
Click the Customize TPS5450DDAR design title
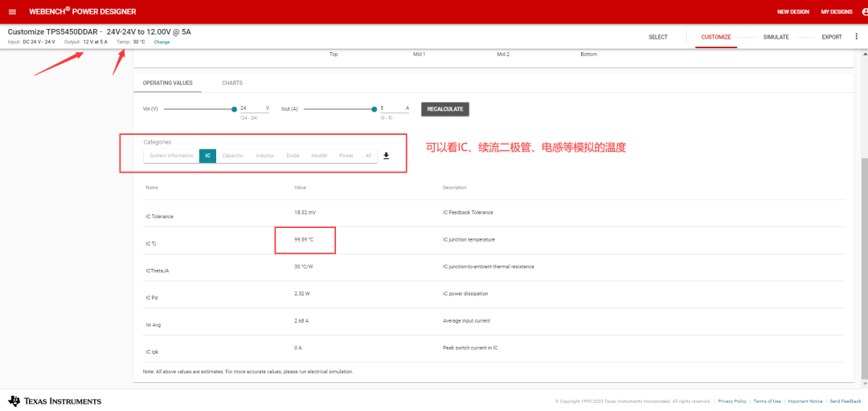pyautogui.click(x=99, y=32)
